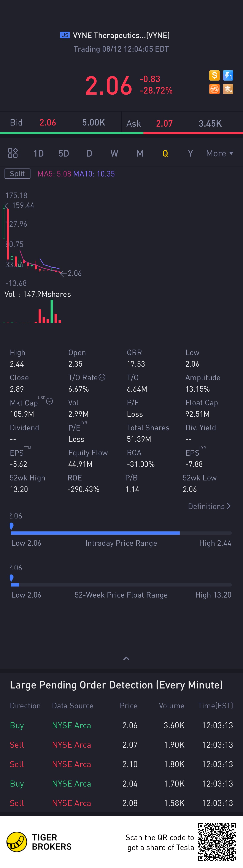The width and height of the screenshot is (243, 868).
Task: Switch chart to 1D timeframe
Action: (38, 154)
